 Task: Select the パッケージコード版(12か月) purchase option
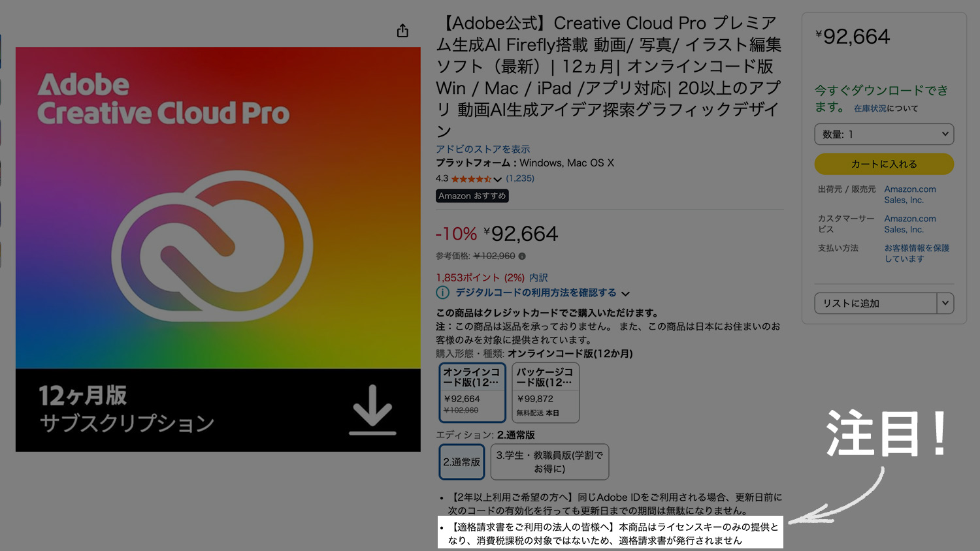pos(546,392)
